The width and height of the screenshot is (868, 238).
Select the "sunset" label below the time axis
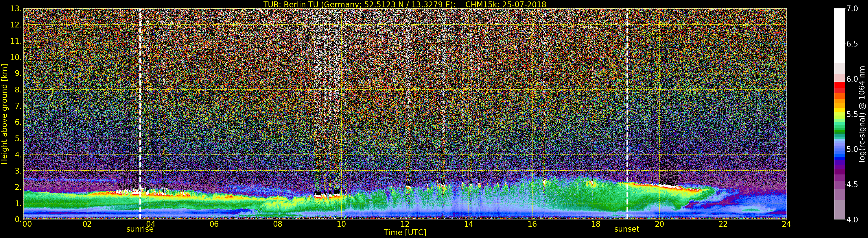627,229
